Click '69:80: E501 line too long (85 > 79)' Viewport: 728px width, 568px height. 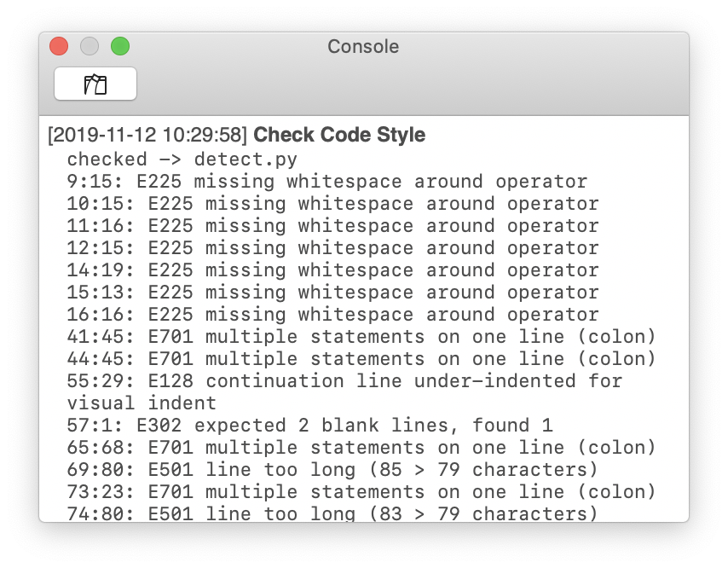332,470
